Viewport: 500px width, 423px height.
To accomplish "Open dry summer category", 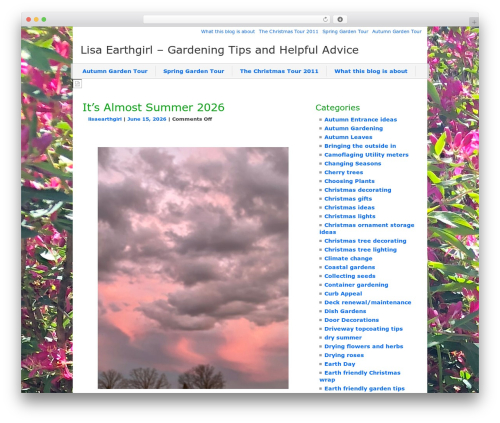I will pyautogui.click(x=343, y=338).
